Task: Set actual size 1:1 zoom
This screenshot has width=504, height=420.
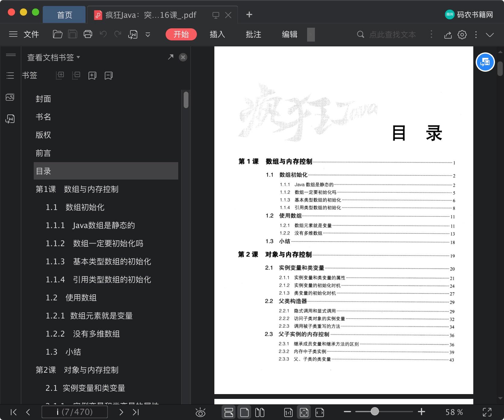Action: (x=288, y=412)
